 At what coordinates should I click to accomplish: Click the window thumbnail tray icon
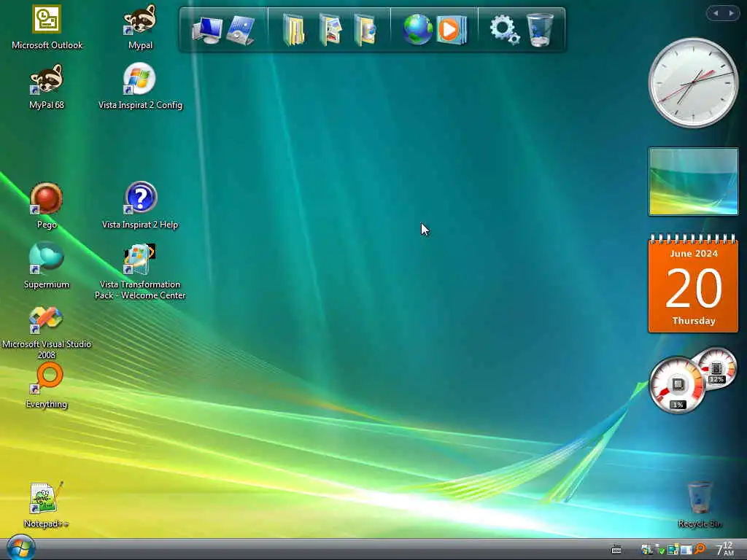coord(686,550)
